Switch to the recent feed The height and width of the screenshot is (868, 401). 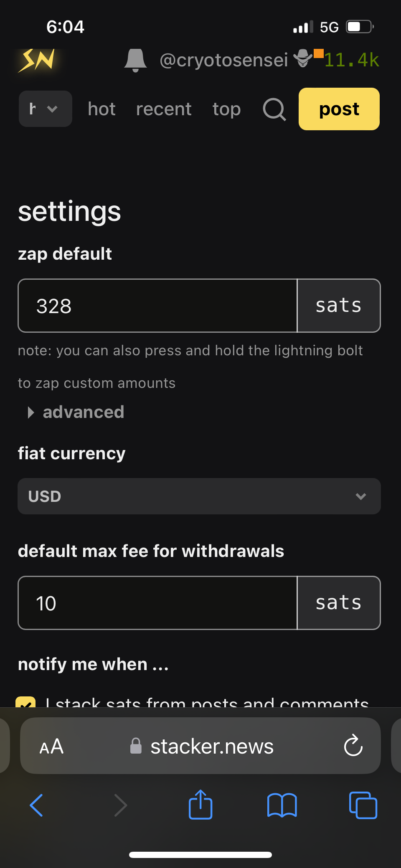pos(164,109)
